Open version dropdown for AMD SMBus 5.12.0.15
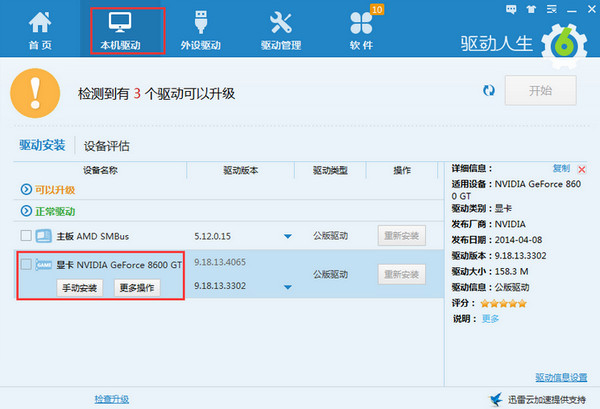This screenshot has height=409, width=600. click(x=288, y=236)
